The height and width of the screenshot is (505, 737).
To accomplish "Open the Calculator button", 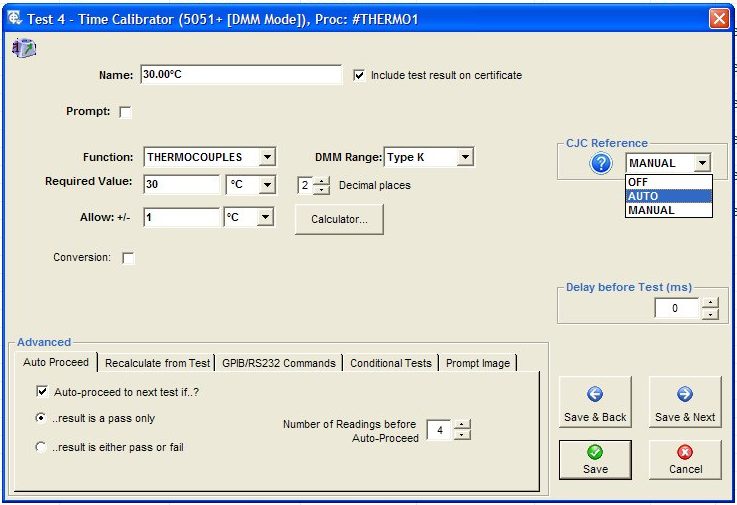I will (339, 219).
